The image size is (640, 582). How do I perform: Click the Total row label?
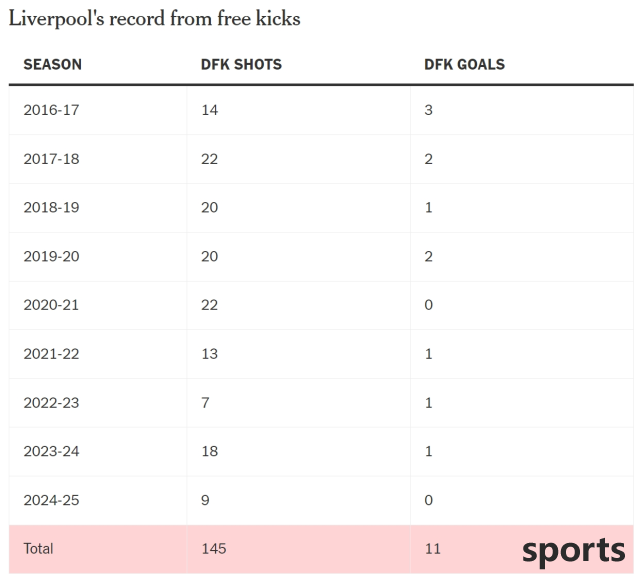click(x=38, y=549)
